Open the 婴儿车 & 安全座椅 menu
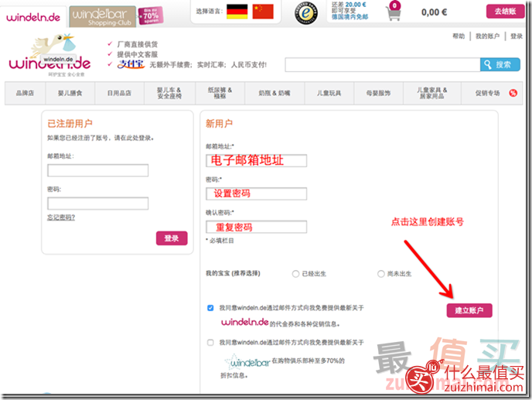532x400 pixels. click(x=169, y=93)
